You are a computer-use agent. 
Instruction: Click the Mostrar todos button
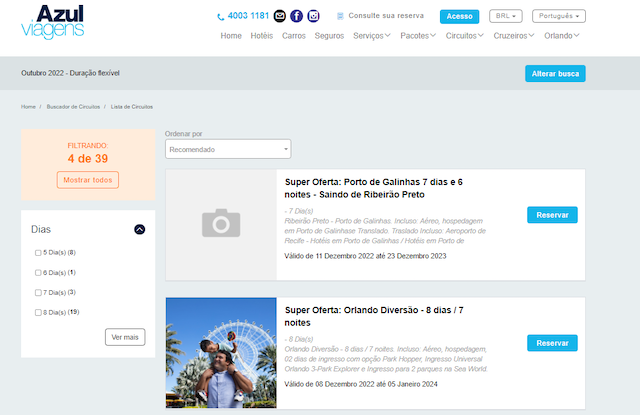click(x=88, y=180)
